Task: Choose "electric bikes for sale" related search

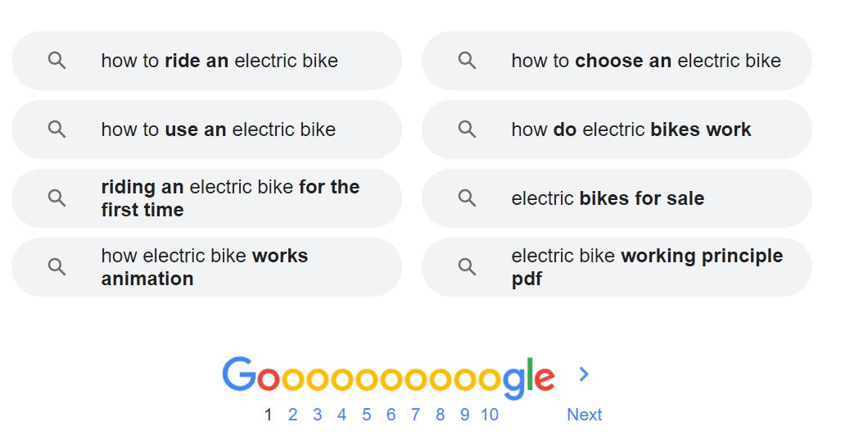Action: [x=608, y=198]
